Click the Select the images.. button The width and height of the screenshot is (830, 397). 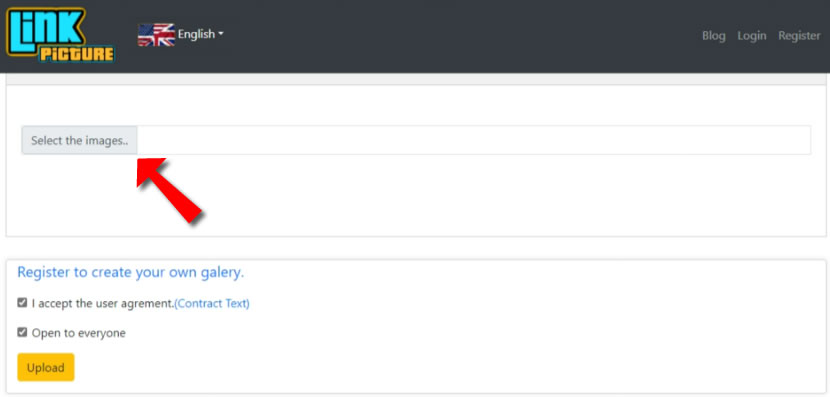coord(79,140)
